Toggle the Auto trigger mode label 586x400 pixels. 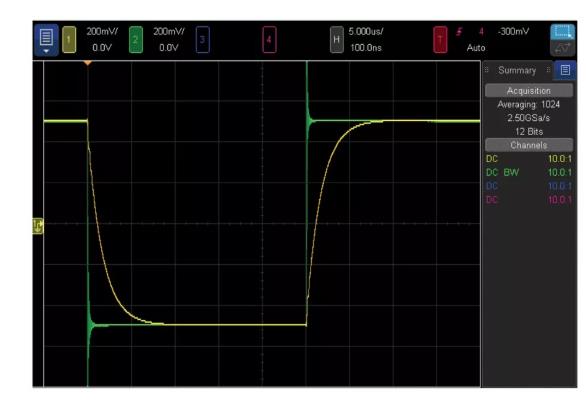click(476, 48)
